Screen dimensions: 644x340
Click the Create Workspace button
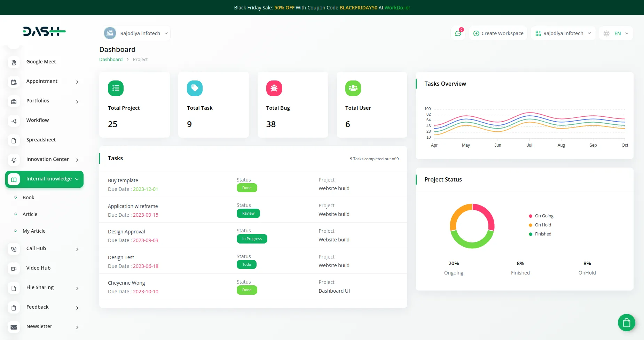click(x=498, y=33)
